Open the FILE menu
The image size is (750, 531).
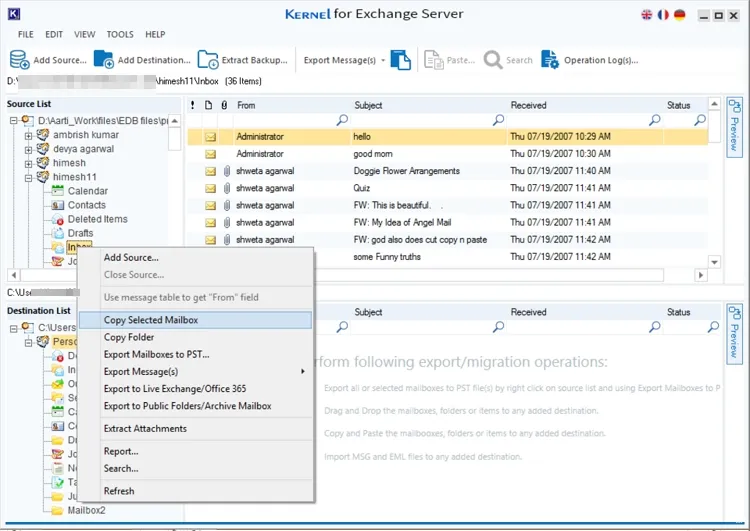point(25,34)
